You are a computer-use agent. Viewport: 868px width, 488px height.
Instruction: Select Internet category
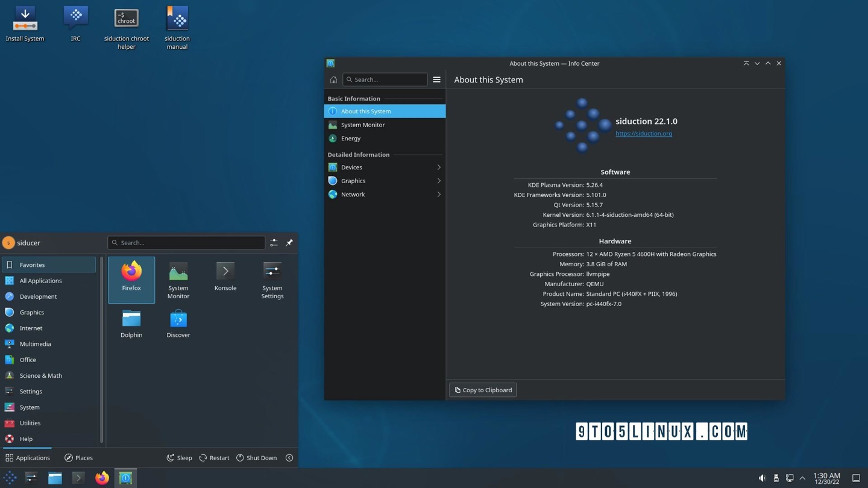click(49, 328)
